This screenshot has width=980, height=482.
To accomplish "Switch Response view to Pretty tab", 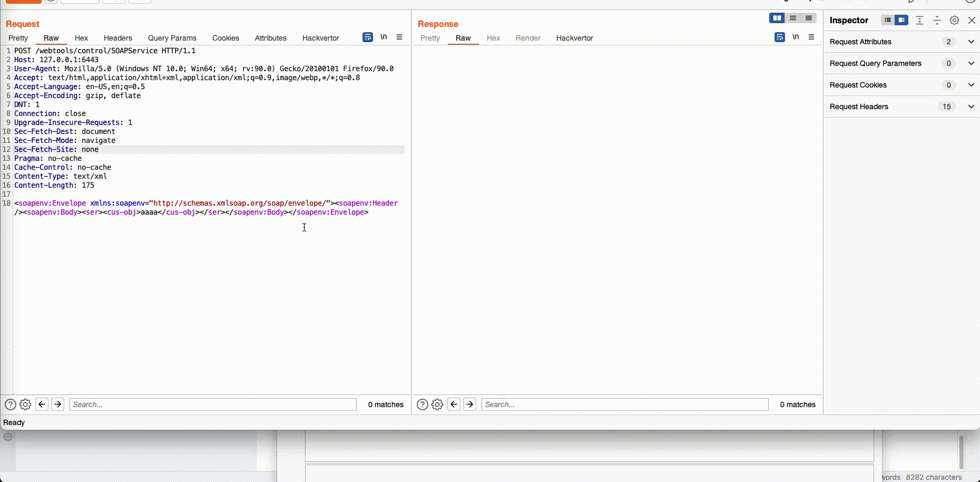I will (x=430, y=38).
